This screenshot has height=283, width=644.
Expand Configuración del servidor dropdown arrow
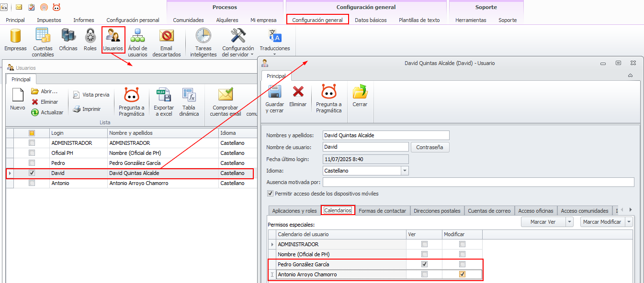pos(252,54)
